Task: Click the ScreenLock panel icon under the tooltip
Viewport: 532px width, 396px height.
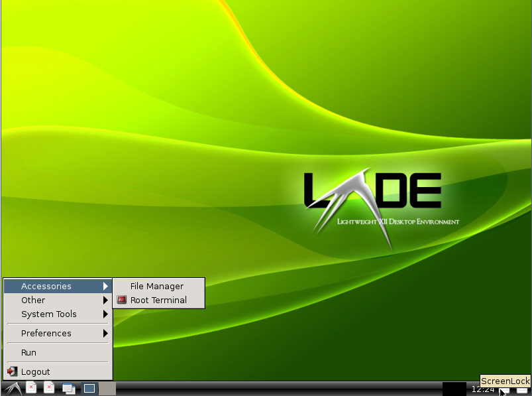Action: coord(504,391)
